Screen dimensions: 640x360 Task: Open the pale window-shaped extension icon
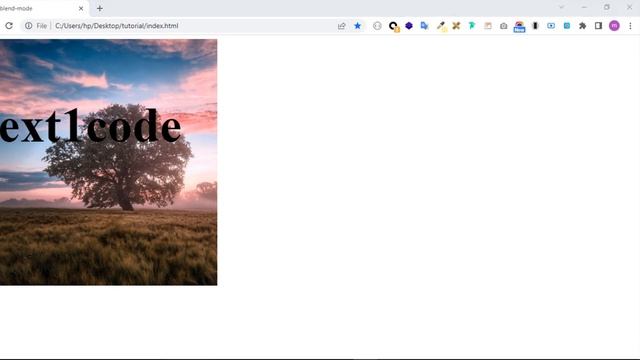[488, 26]
